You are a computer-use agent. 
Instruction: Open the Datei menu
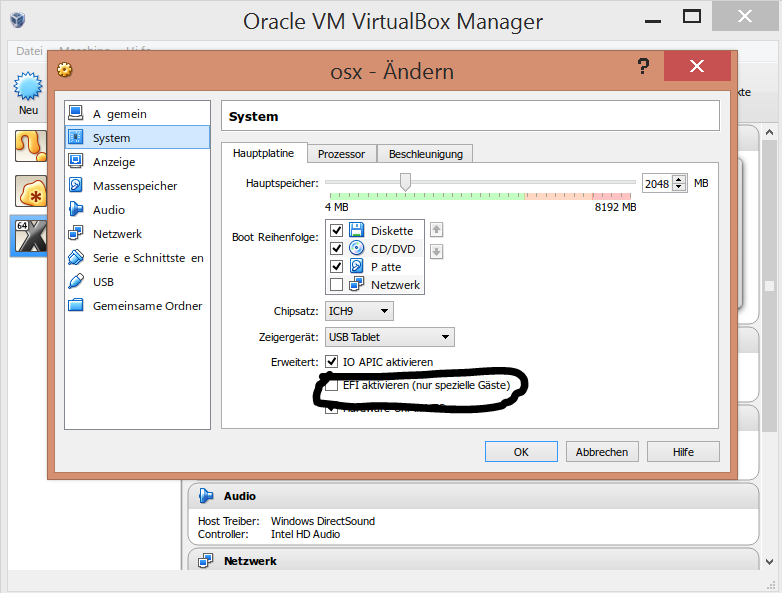click(x=29, y=51)
